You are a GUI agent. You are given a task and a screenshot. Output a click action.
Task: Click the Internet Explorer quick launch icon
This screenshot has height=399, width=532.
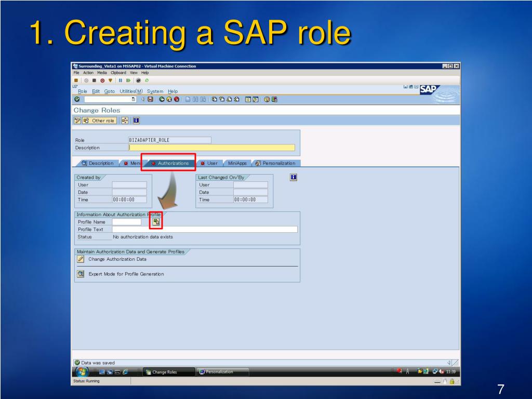click(x=126, y=372)
